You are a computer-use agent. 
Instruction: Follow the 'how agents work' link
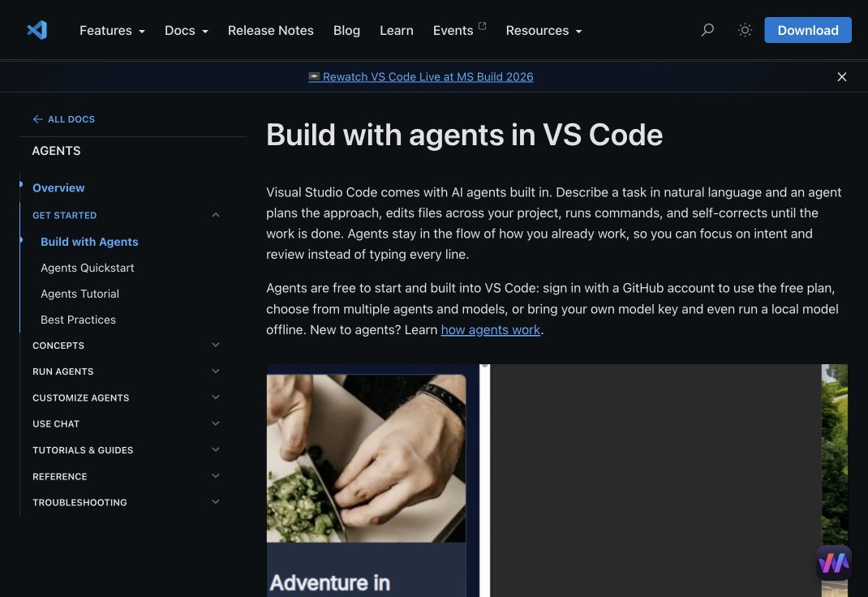[491, 330]
